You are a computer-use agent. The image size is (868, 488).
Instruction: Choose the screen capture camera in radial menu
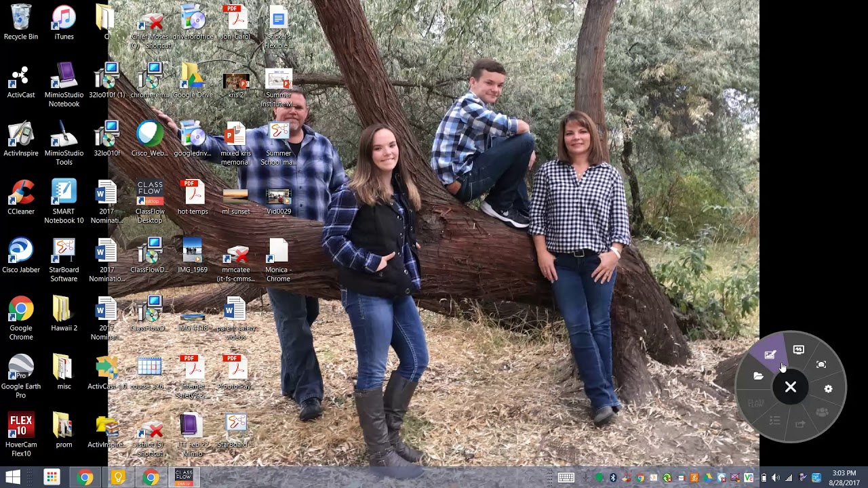[x=821, y=365]
